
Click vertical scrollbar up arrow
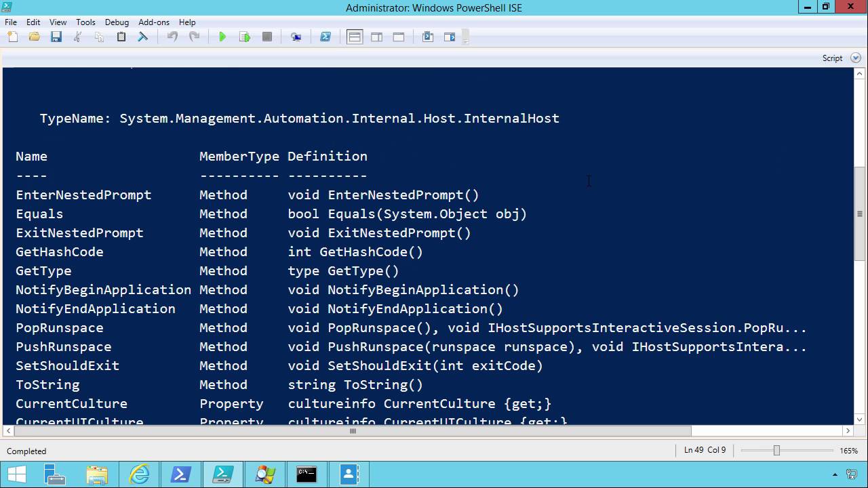[x=859, y=73]
